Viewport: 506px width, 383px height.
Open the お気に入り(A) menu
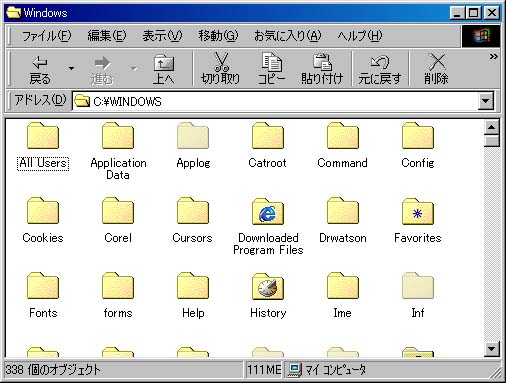pyautogui.click(x=288, y=35)
